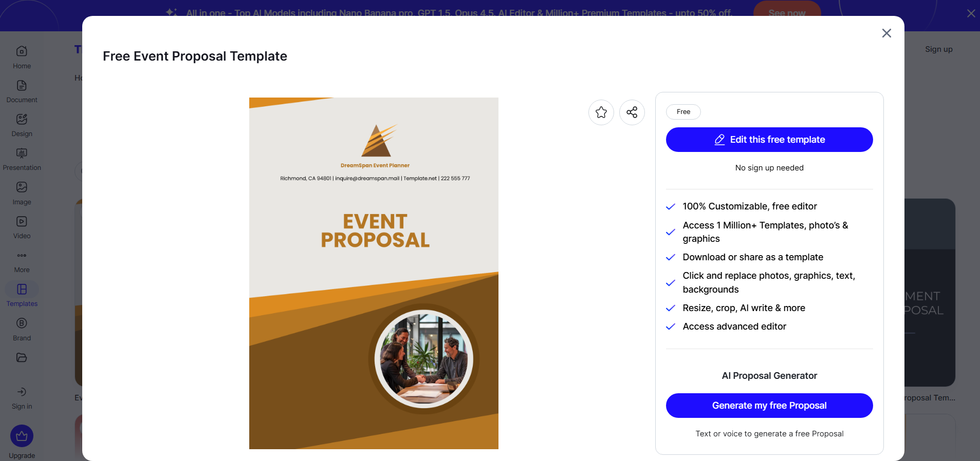Click "Access 1 Million+ Templates" feature text
This screenshot has width=980, height=461.
point(765,232)
